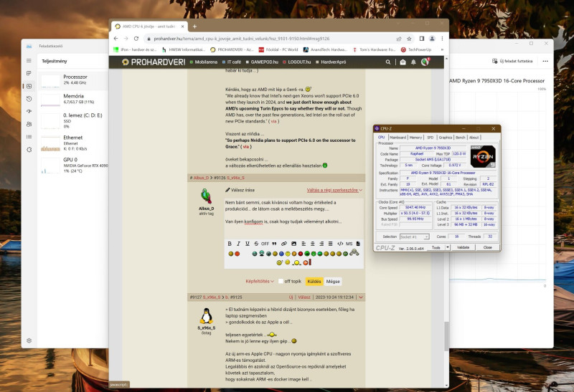
Task: Switch to Graphics tab in CPU-Z
Action: click(x=445, y=138)
